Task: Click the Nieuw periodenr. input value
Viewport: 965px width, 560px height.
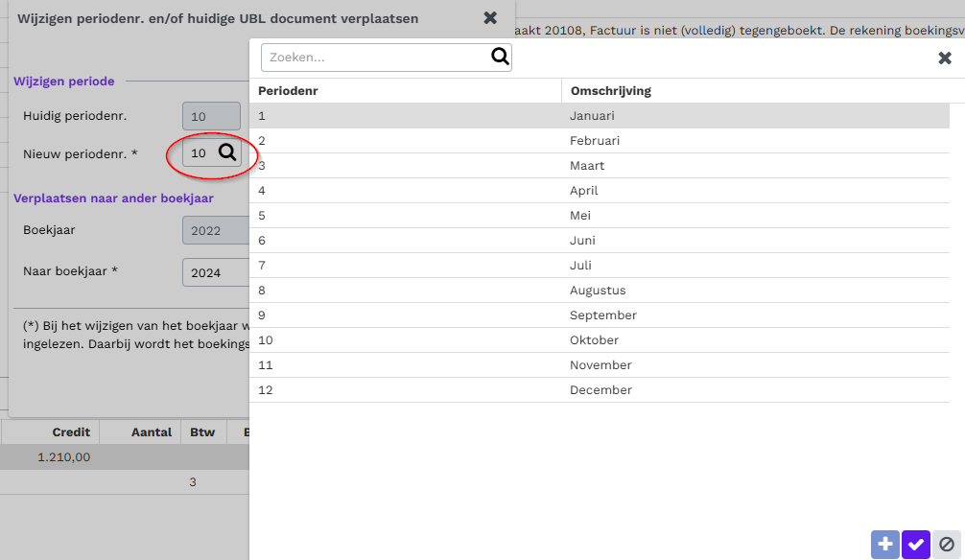Action: pyautogui.click(x=199, y=152)
